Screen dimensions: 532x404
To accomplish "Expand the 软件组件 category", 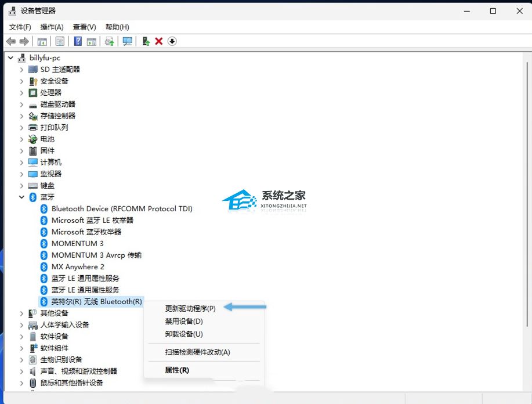I will pos(21,348).
